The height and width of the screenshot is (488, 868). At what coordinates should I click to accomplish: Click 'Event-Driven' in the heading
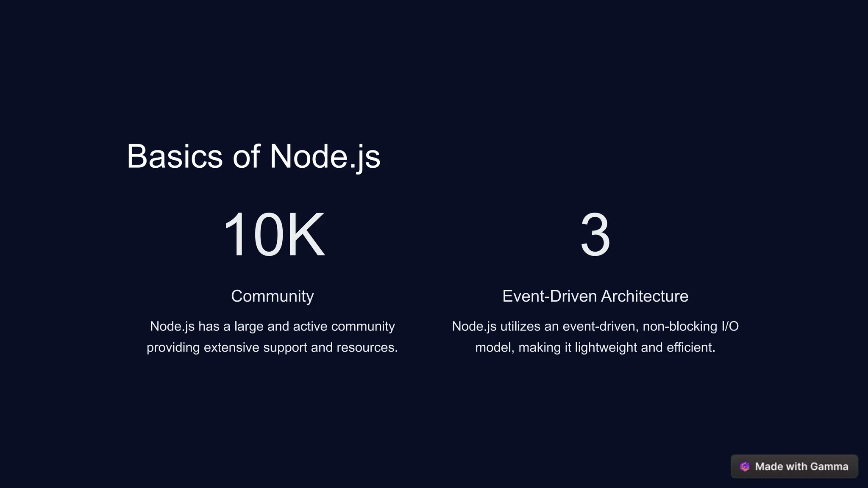pyautogui.click(x=549, y=296)
